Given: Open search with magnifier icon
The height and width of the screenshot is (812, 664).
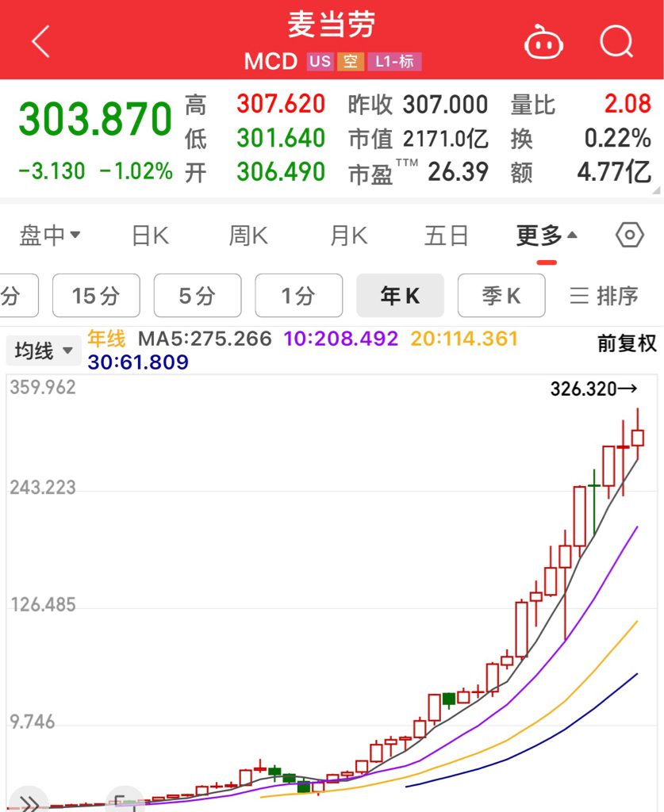Looking at the screenshot, I should [616, 41].
